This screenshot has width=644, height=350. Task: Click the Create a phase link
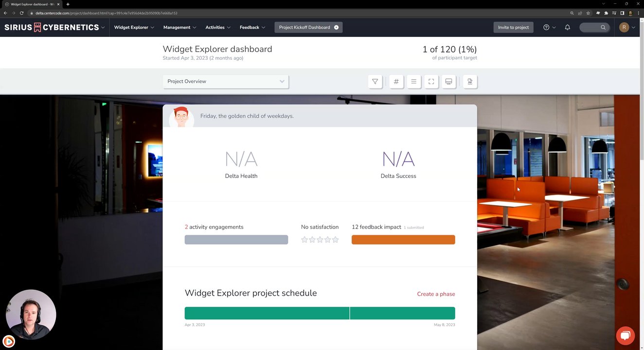[x=436, y=294]
